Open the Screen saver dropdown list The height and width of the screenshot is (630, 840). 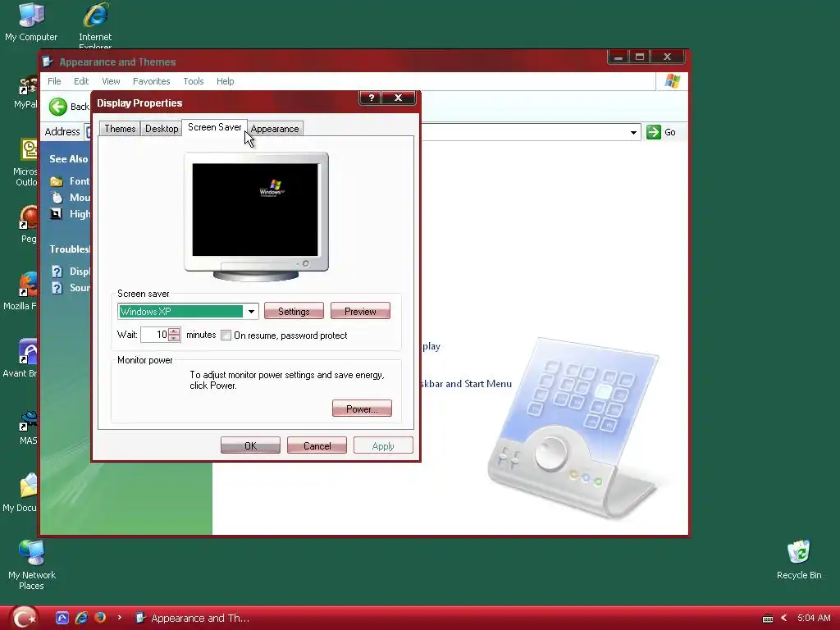[x=251, y=311]
